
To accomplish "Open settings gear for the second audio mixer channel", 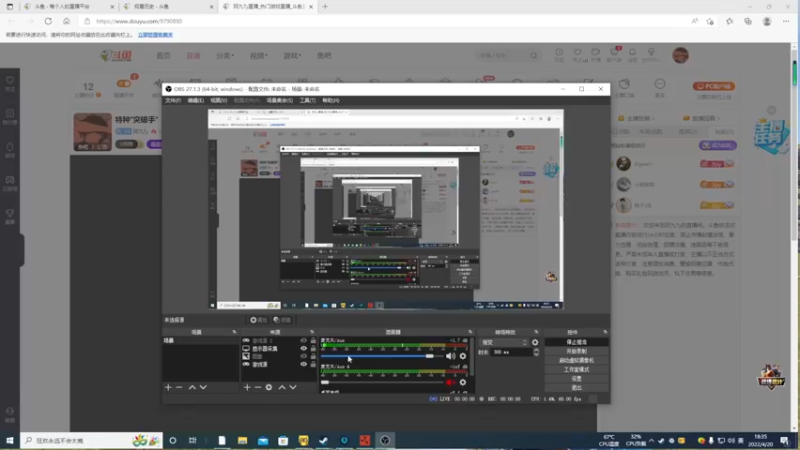I will click(x=463, y=382).
